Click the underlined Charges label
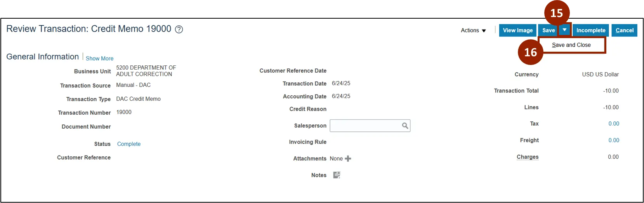 pyautogui.click(x=527, y=157)
